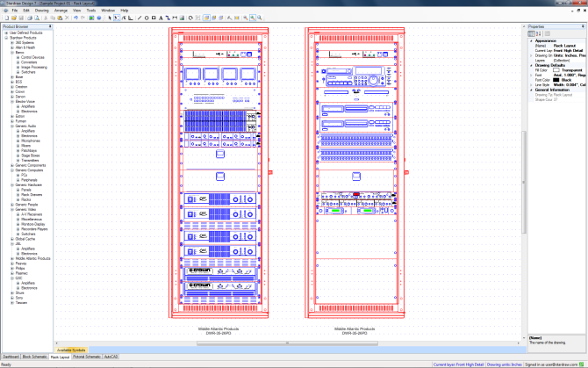Select Amplifiers under Electro-Voice
This screenshot has width=588, height=368.
coord(29,106)
